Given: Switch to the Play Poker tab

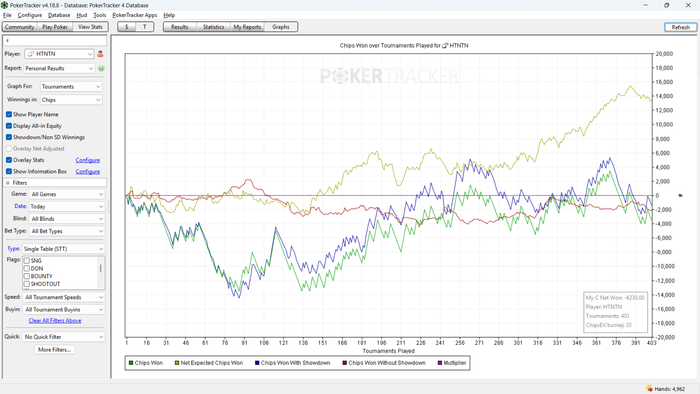Looking at the screenshot, I should click(55, 27).
